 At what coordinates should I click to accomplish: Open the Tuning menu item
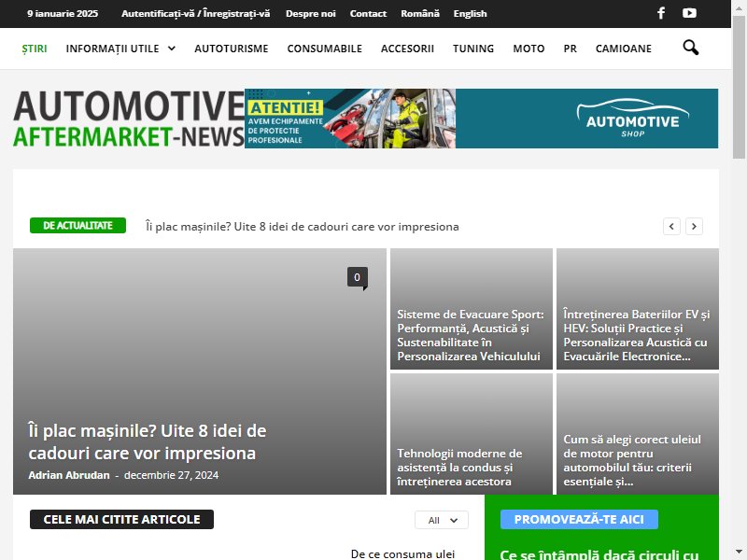473,49
